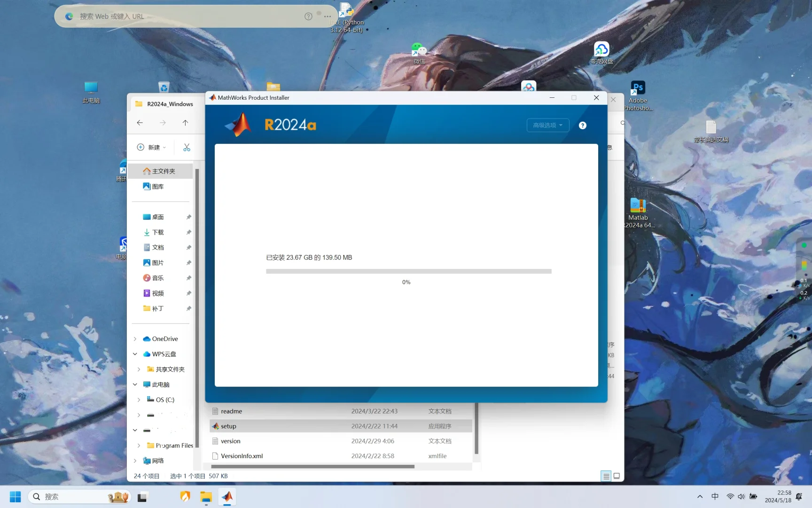Select OneDrive in the navigation pane
Viewport: 812px width, 508px height.
pyautogui.click(x=161, y=339)
